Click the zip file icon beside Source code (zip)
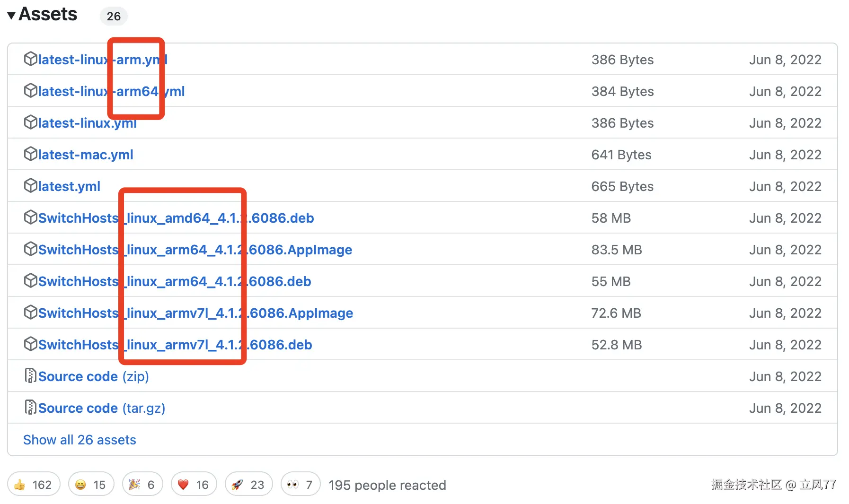 point(30,376)
